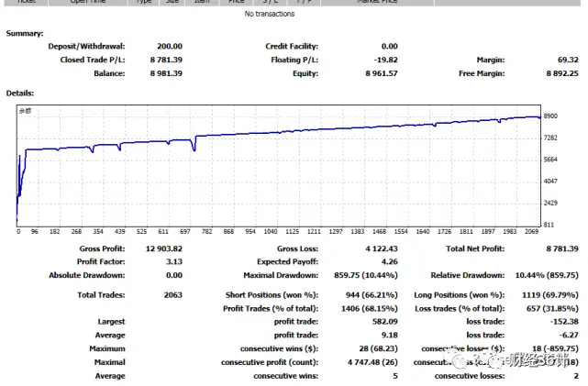Click the Summary heading
This screenshot has width=588, height=386.
(25, 33)
